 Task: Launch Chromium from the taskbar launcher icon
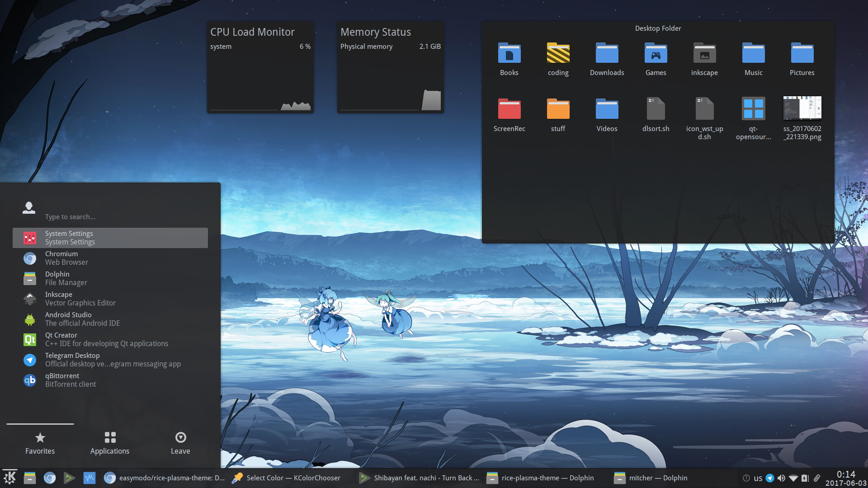pyautogui.click(x=50, y=478)
